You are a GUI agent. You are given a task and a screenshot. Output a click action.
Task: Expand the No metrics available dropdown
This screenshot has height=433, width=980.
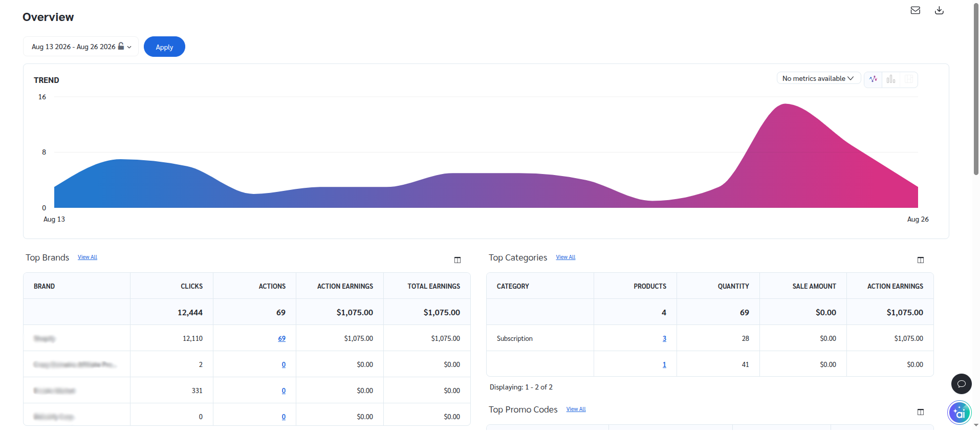click(x=818, y=78)
